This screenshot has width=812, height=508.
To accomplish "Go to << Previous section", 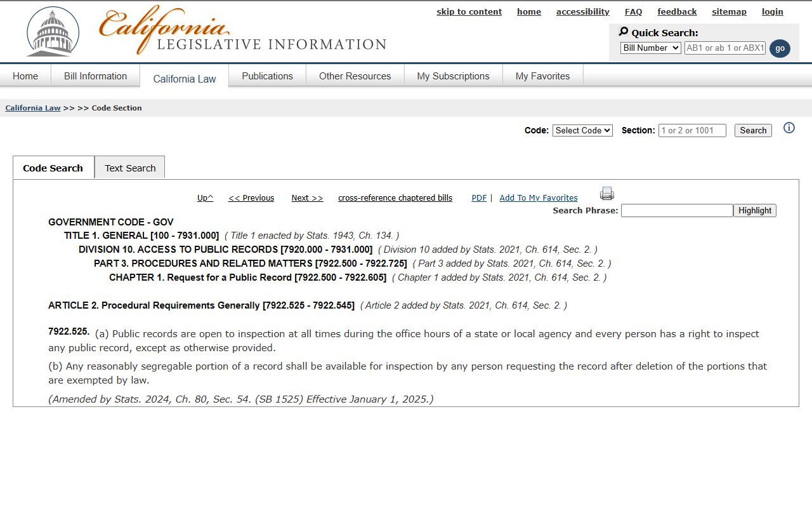I will tap(251, 197).
